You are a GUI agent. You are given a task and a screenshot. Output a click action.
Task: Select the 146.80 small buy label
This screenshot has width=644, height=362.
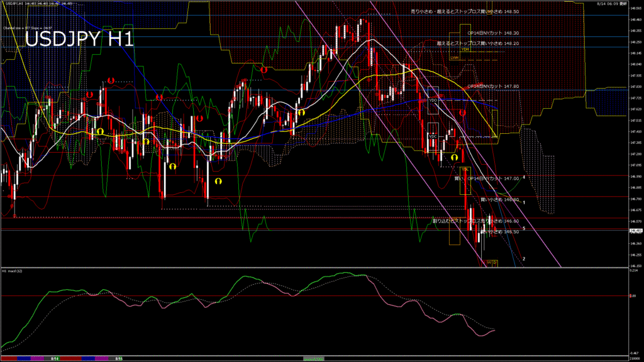[x=499, y=200]
